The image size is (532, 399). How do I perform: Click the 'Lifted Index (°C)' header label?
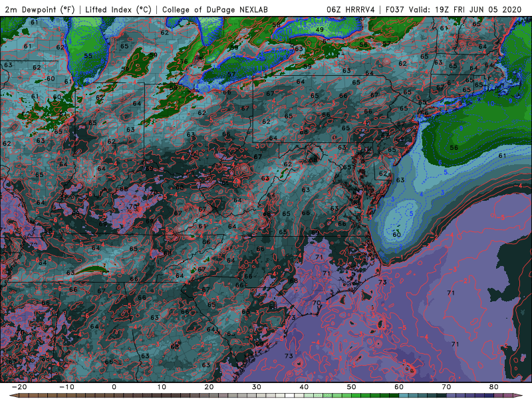click(118, 9)
